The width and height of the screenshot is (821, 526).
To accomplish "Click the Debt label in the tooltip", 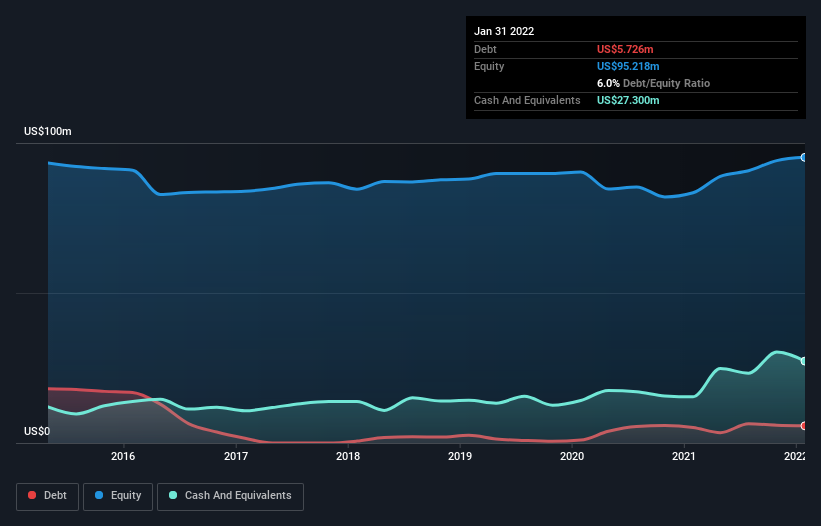I will tap(485, 49).
